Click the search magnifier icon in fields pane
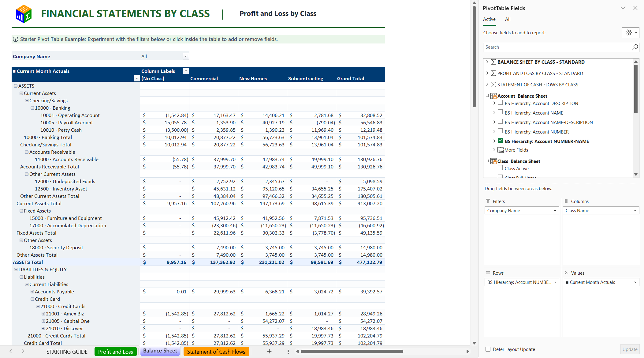Image resolution: width=644 pixels, height=358 pixels. click(635, 47)
